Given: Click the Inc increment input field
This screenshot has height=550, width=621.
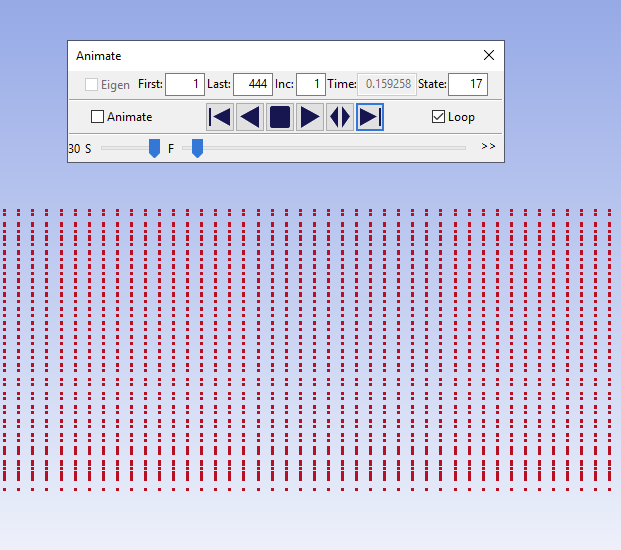Looking at the screenshot, I should pyautogui.click(x=311, y=84).
